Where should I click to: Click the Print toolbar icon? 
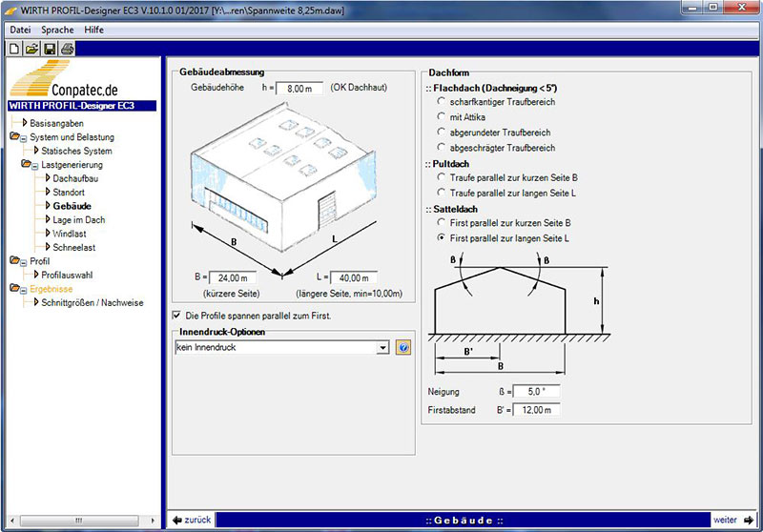(x=67, y=48)
